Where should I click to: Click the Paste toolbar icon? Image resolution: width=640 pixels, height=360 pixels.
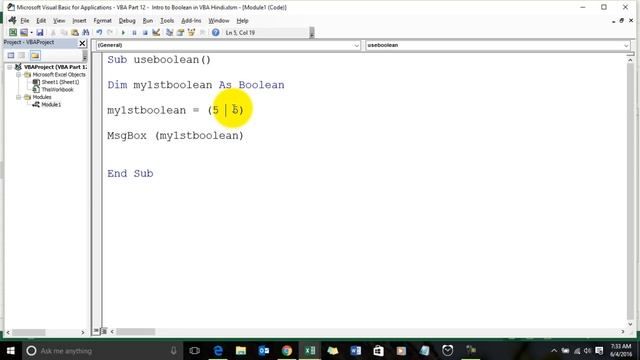pos(75,33)
